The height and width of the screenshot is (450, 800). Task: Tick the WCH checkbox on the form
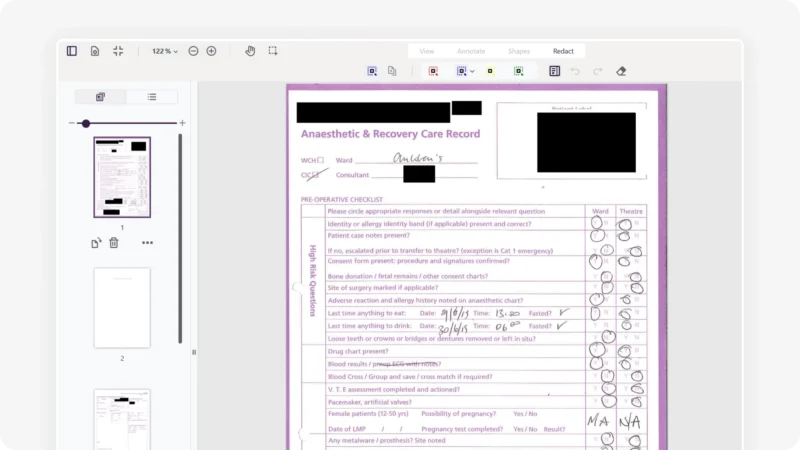(320, 160)
